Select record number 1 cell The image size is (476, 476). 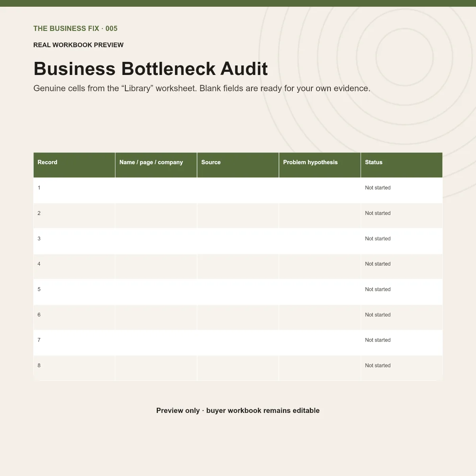(74, 190)
